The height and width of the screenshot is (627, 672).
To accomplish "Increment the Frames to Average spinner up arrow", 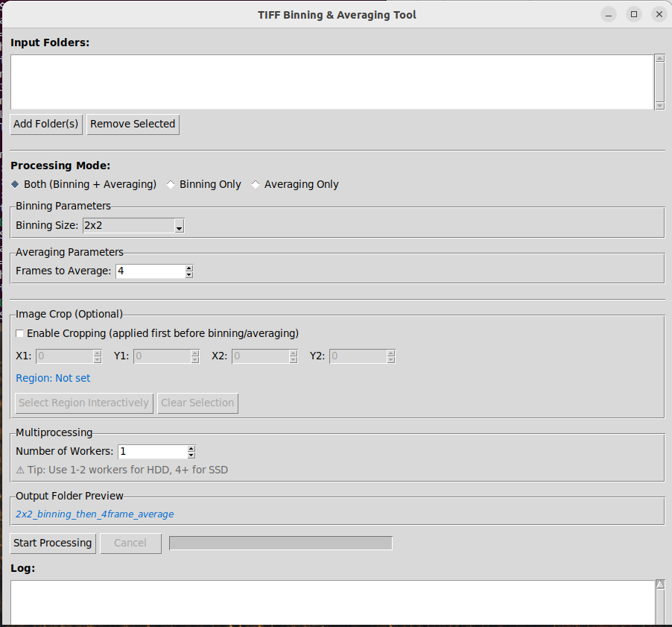I will [x=189, y=268].
